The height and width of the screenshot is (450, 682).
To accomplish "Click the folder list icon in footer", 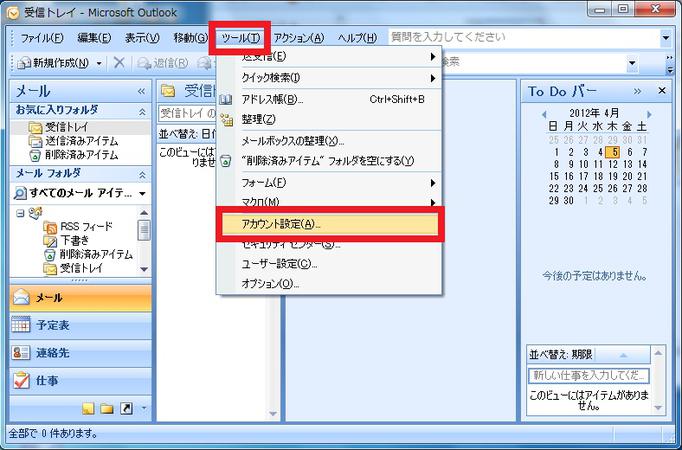I will tap(107, 409).
